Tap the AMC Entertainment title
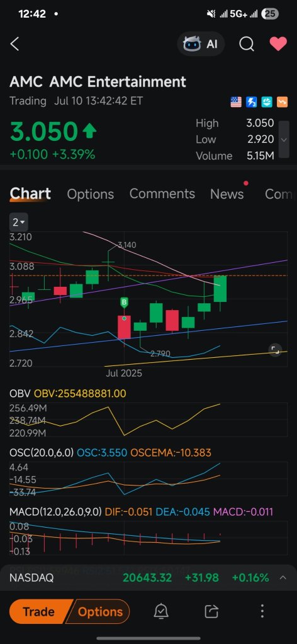The width and height of the screenshot is (297, 644). click(118, 82)
